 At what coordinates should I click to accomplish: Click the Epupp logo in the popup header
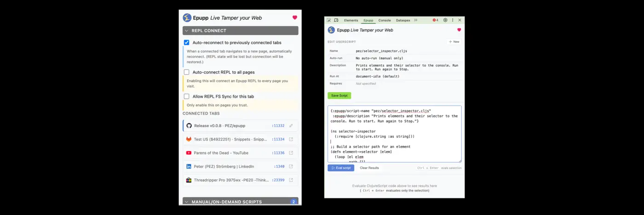[187, 18]
